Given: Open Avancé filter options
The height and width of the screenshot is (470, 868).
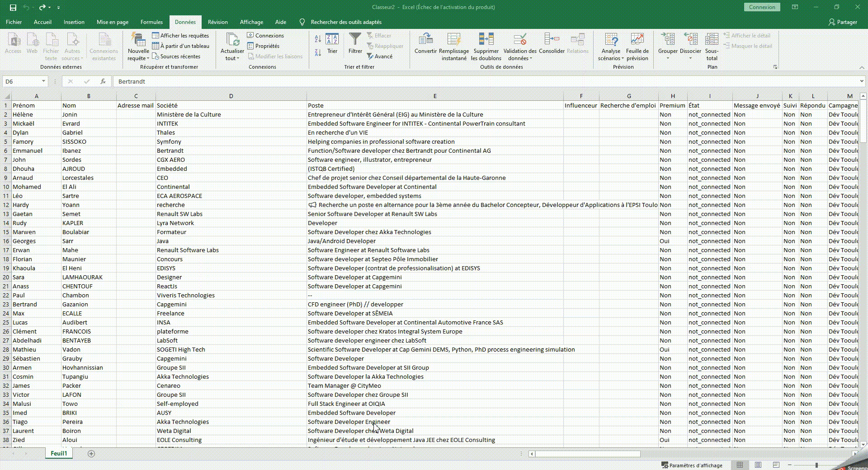Looking at the screenshot, I should [379, 56].
